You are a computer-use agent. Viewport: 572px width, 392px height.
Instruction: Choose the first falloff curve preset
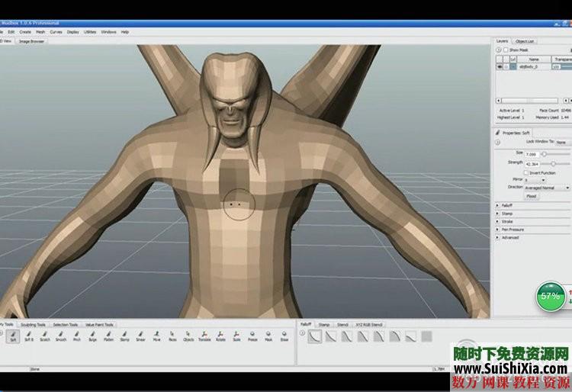(x=315, y=336)
